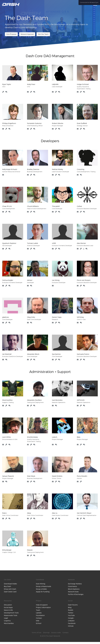The height and width of the screenshot is (644, 100).
Task: Click Evan Duffield's email envelope icon
Action: pos(78,129)
